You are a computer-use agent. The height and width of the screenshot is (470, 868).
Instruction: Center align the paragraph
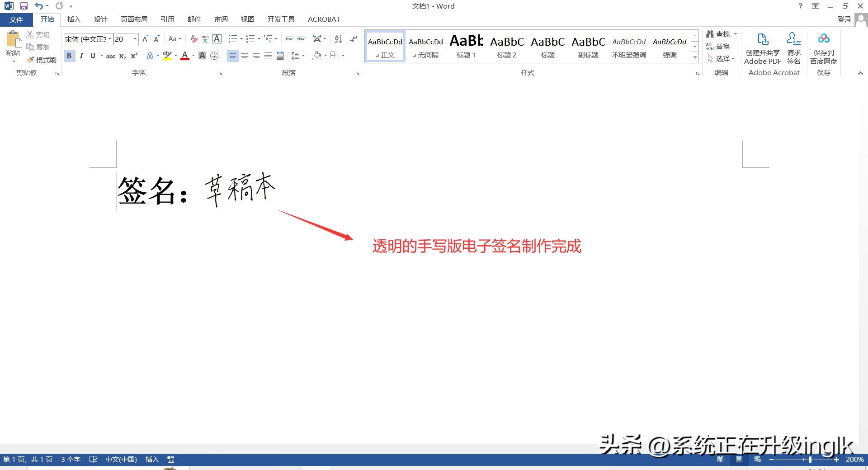245,56
